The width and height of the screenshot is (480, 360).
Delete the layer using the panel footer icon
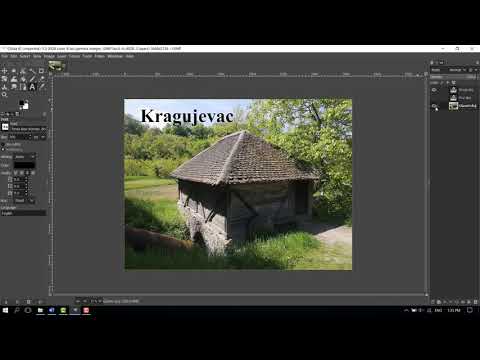[x=476, y=302]
